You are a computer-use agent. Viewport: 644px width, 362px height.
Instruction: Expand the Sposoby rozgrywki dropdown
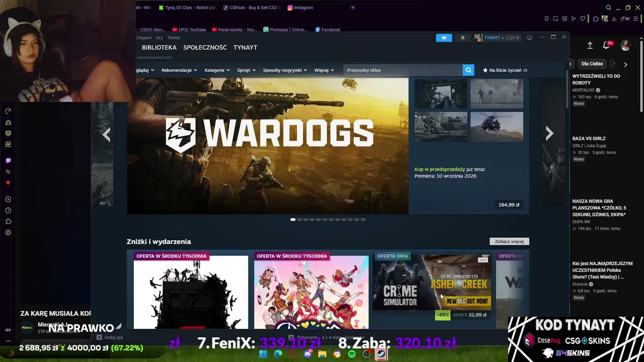pos(285,70)
